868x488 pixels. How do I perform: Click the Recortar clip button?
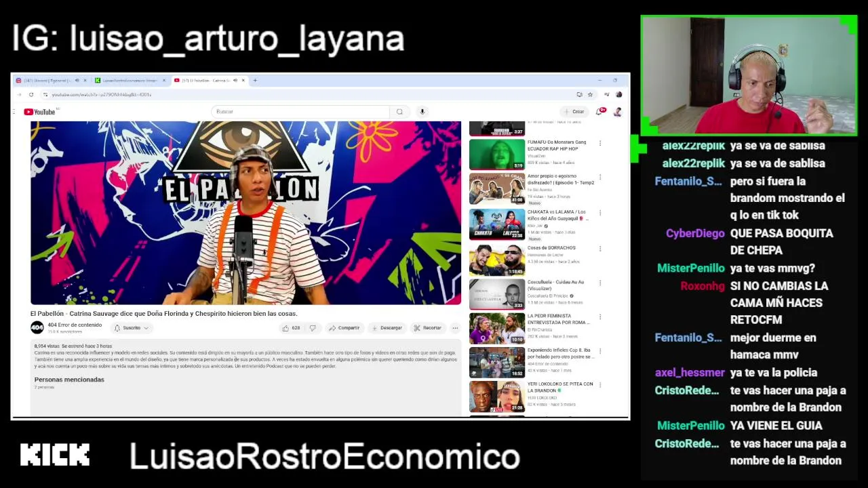pyautogui.click(x=427, y=328)
